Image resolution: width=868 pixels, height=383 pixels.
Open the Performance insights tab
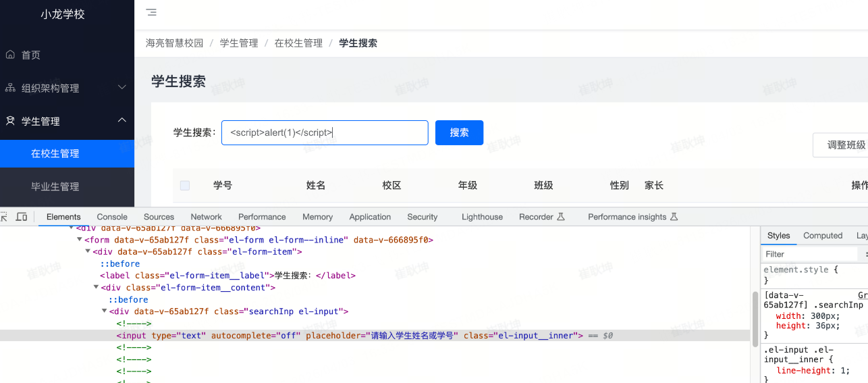pos(627,217)
